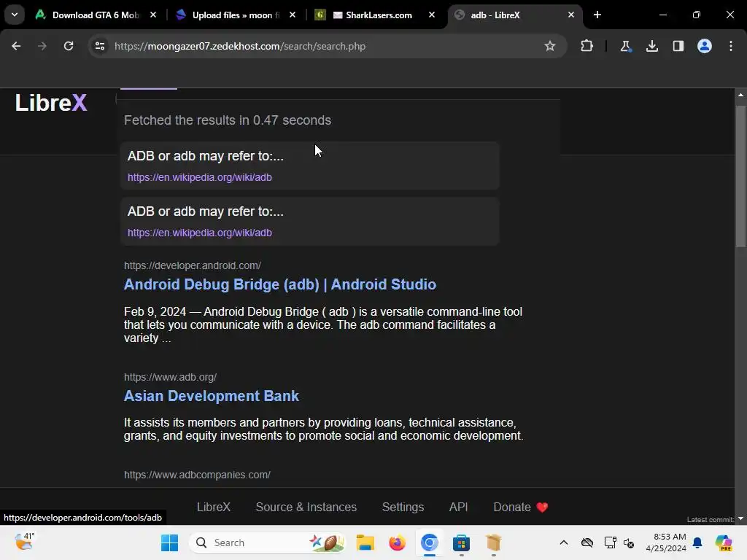Click the https://developer.android.com/ URL text
This screenshot has height=560, width=747.
coord(192,265)
